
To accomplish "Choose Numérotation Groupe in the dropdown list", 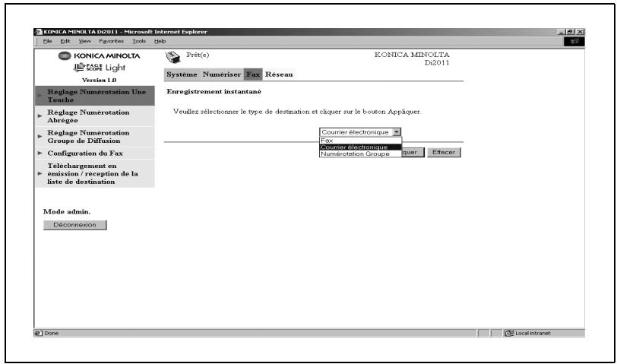I will tap(360, 154).
